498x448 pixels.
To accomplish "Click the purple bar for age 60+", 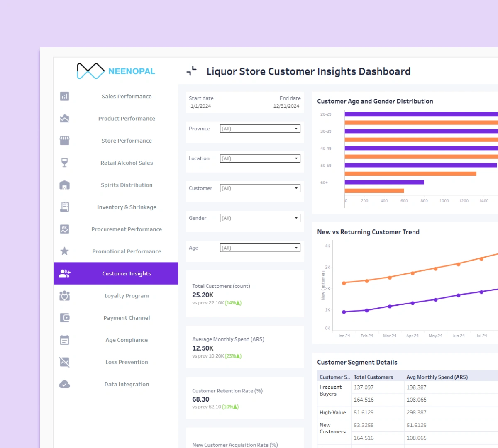I will [384, 182].
